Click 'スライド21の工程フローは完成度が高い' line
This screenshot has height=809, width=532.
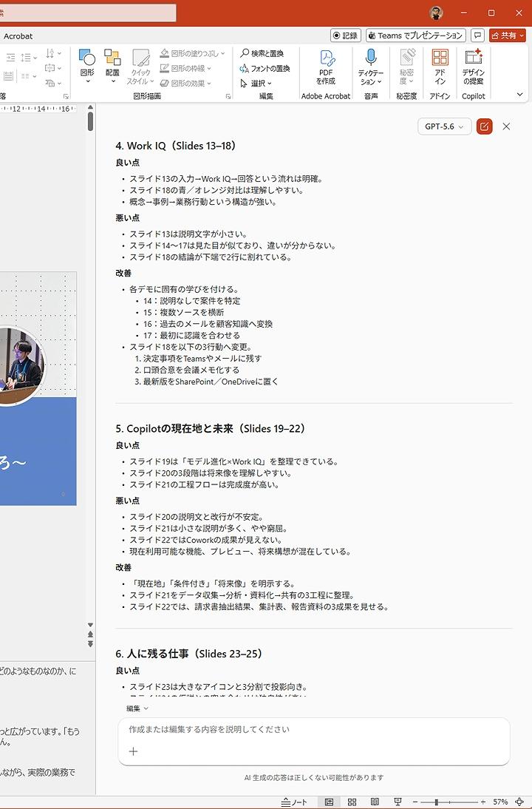click(x=204, y=484)
